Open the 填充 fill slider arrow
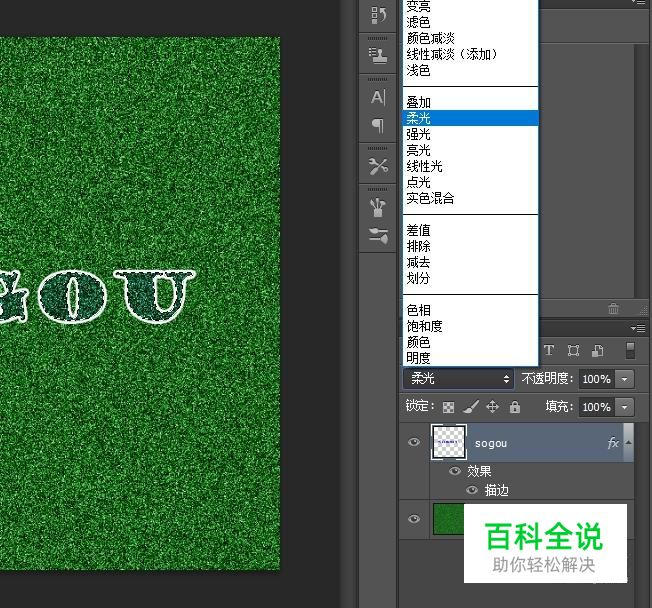This screenshot has height=608, width=652. 624,407
